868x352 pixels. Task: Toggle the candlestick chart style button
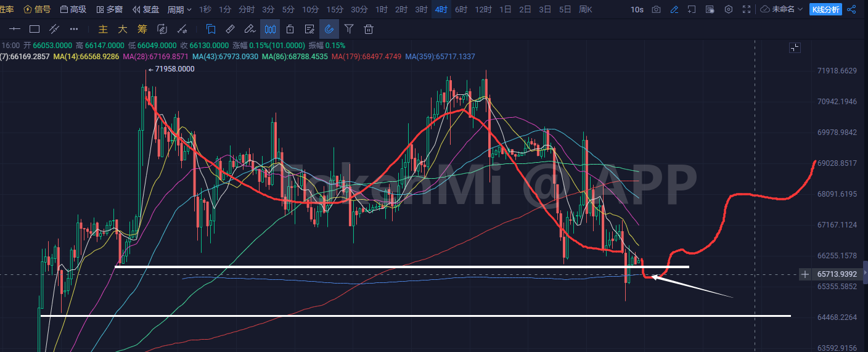tap(269, 29)
